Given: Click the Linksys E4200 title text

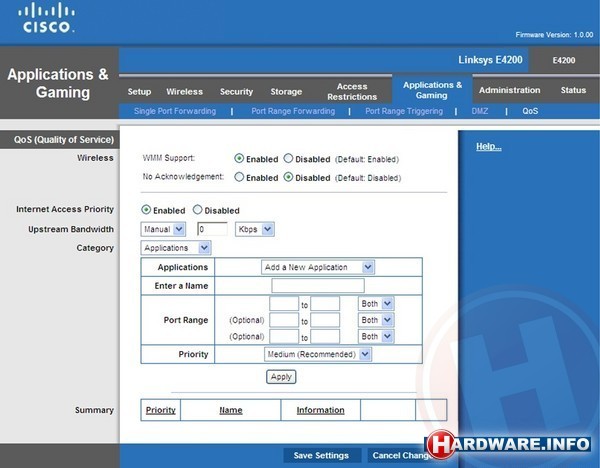Looking at the screenshot, I should coord(490,60).
